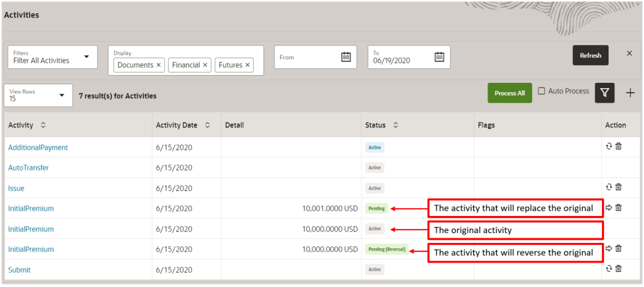The height and width of the screenshot is (287, 644).
Task: Click the Refresh button
Action: coord(591,55)
